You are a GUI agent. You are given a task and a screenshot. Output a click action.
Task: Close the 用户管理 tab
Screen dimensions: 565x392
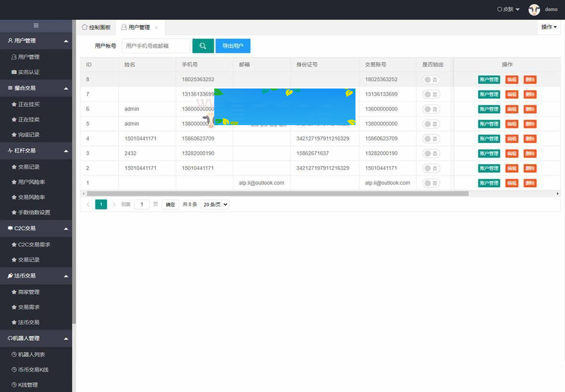tap(156, 28)
